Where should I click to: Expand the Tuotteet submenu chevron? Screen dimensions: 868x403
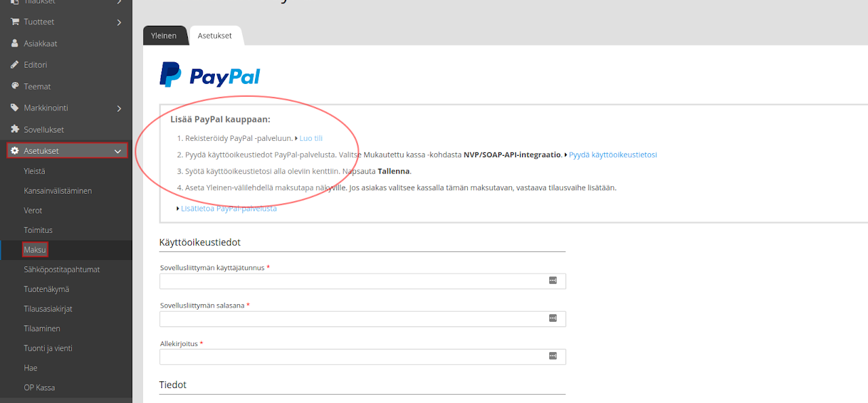click(x=119, y=22)
